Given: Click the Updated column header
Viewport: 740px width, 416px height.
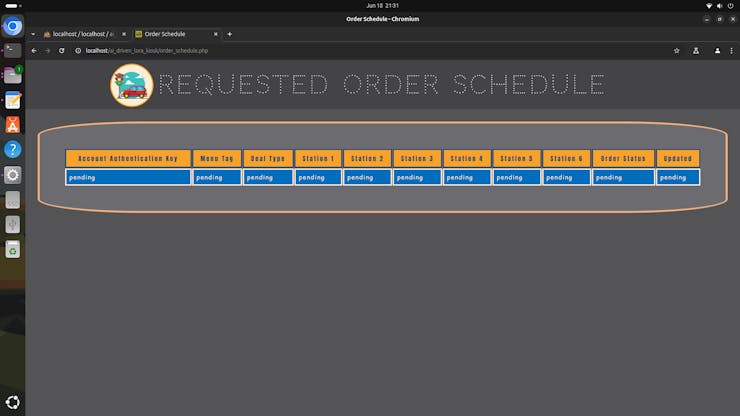Looking at the screenshot, I should (x=678, y=158).
